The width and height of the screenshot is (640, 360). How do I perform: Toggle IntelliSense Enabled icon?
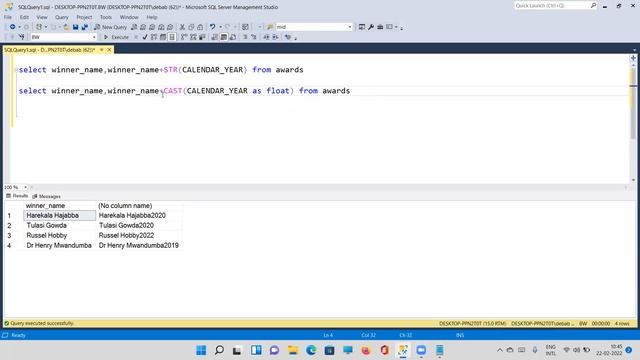pyautogui.click(x=172, y=37)
